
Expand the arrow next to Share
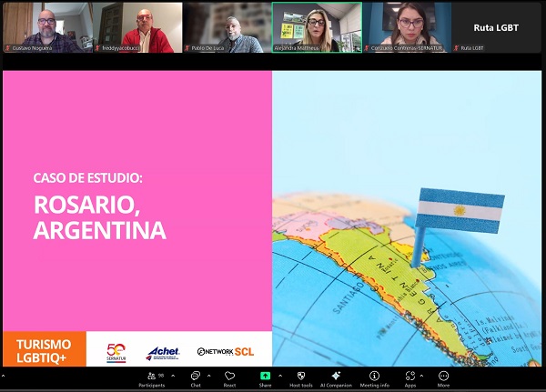278,374
